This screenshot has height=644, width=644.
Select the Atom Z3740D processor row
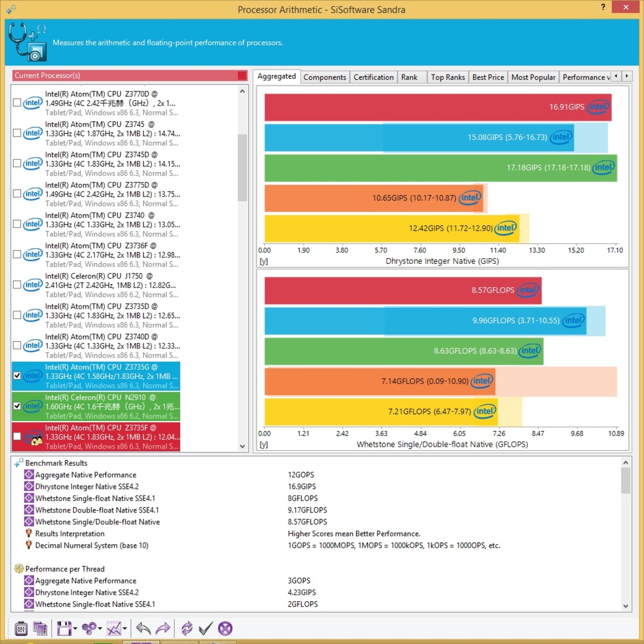point(96,346)
